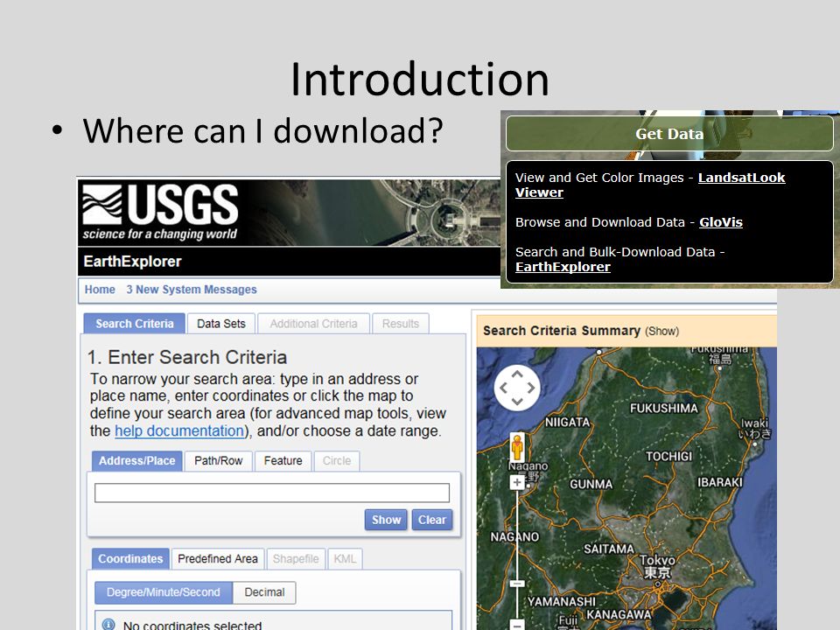Click the Get Data button
Image resolution: width=840 pixels, height=630 pixels.
pyautogui.click(x=669, y=134)
